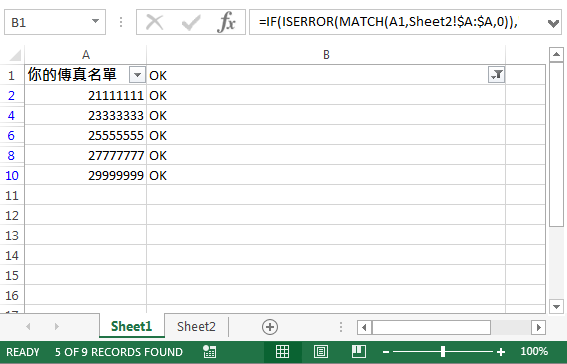Select row 11 header
The height and width of the screenshot is (364, 567).
tap(12, 196)
